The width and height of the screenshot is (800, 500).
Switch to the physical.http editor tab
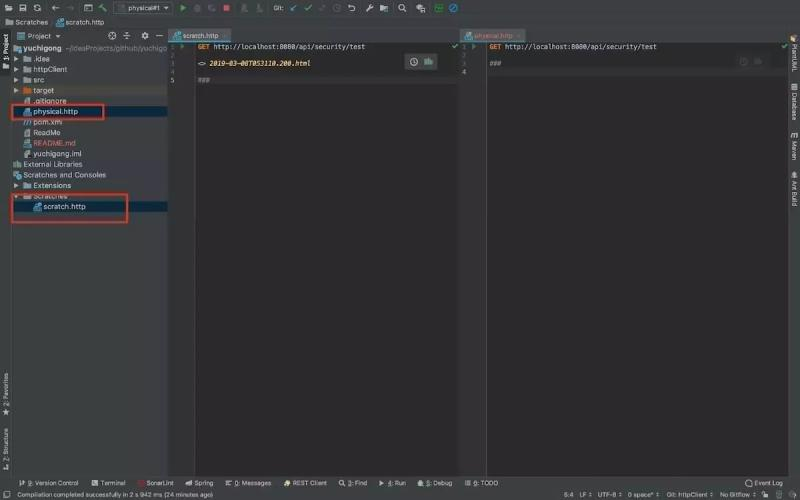(x=492, y=36)
